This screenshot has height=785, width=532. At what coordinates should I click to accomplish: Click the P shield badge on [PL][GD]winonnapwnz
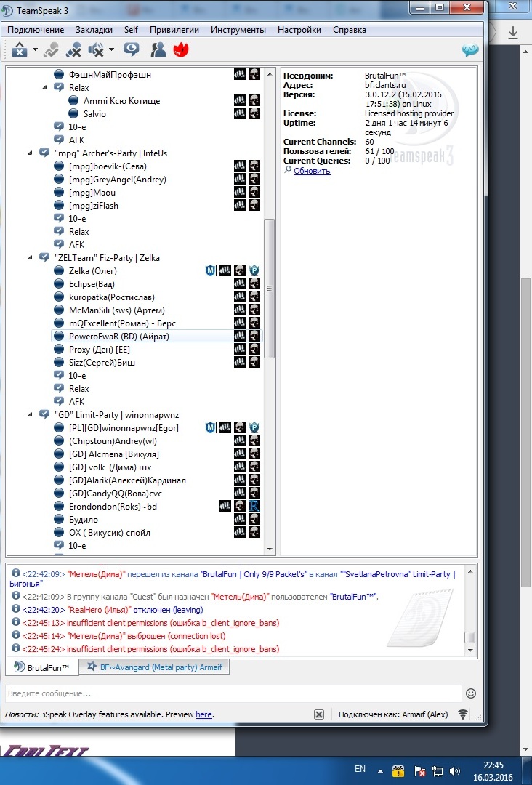pyautogui.click(x=254, y=427)
